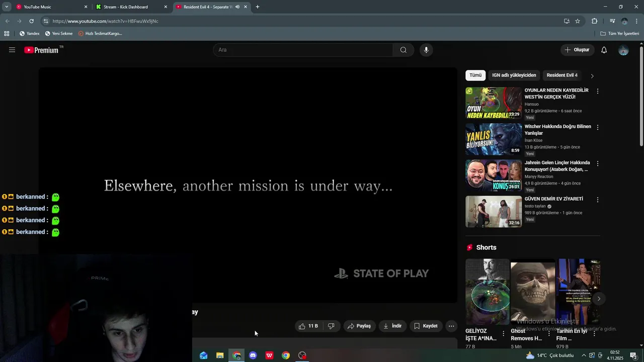Open options for GÜVEN DEMİR EV ZİYARETİ video
This screenshot has height=362, width=644.
tap(598, 200)
